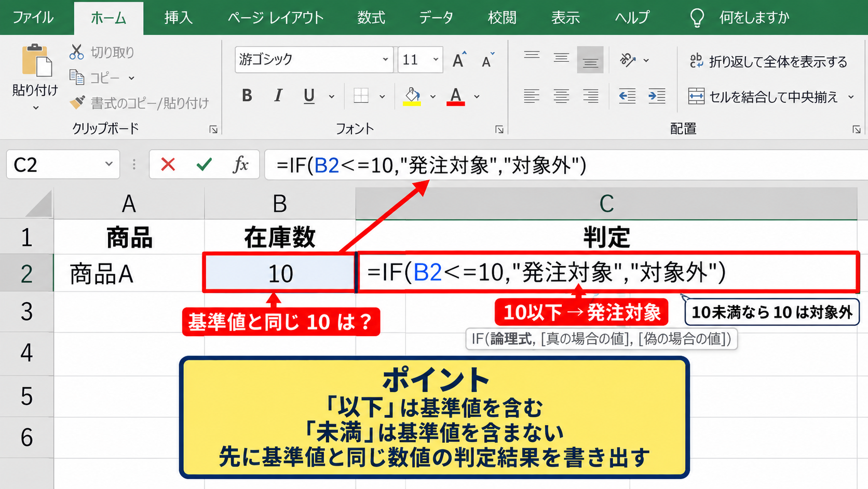Toggle Bold formatting
The image size is (868, 489).
(247, 96)
